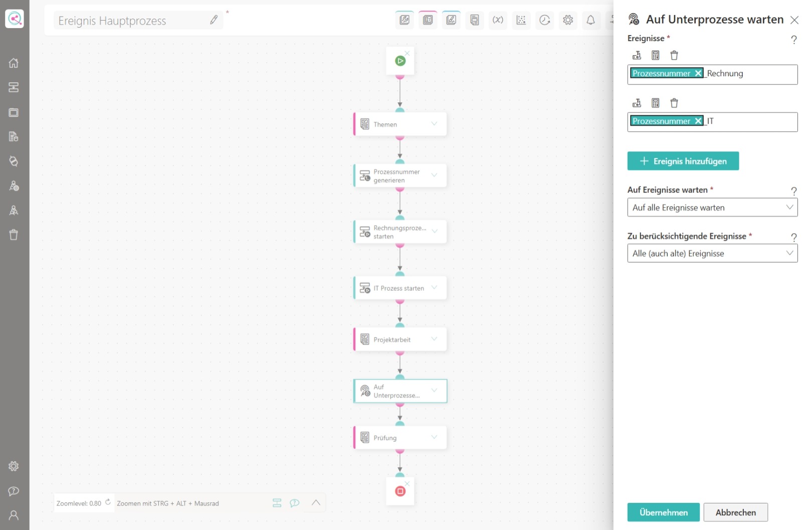Select the start event node
The width and height of the screenshot is (812, 530).
click(400, 61)
